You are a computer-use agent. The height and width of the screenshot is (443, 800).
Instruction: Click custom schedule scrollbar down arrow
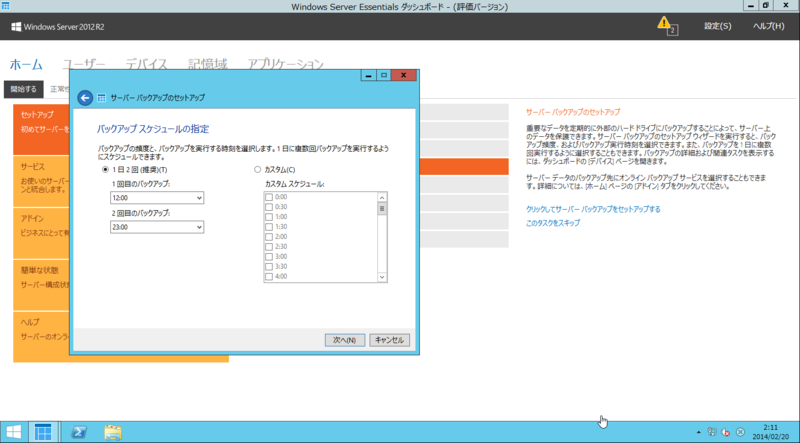(382, 277)
